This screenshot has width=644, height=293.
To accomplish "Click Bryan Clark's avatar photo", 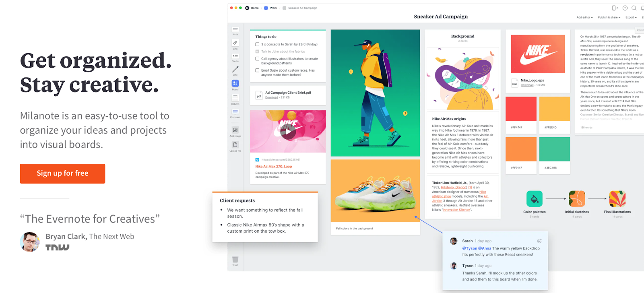I will (30, 242).
